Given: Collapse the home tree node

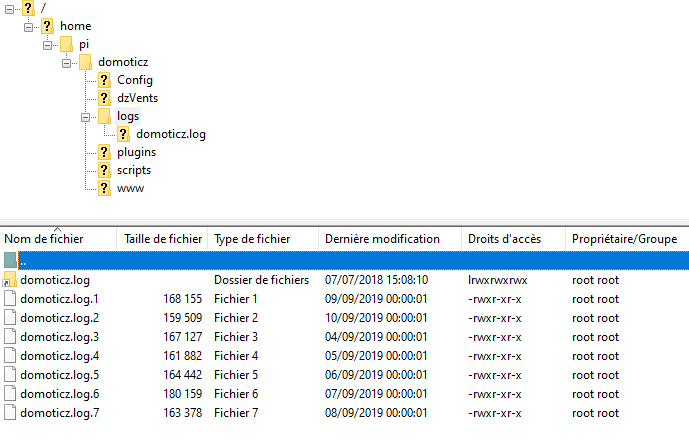Looking at the screenshot, I should tap(29, 26).
